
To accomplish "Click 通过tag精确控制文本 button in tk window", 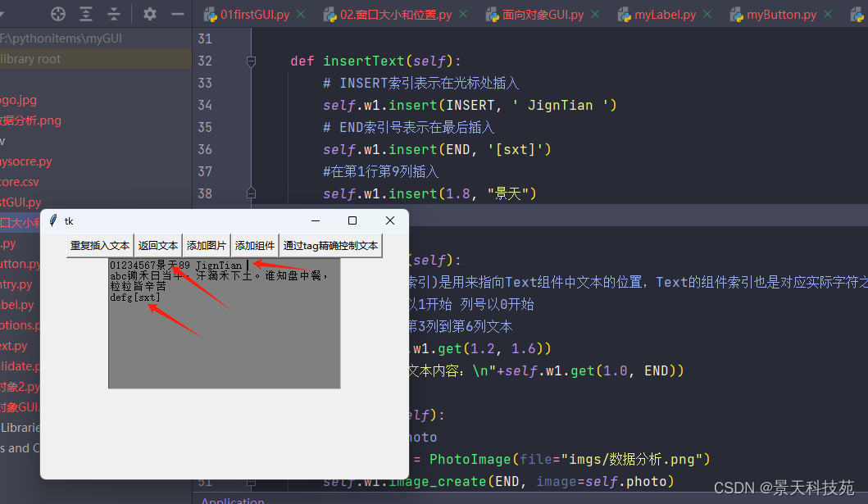I will tap(330, 246).
